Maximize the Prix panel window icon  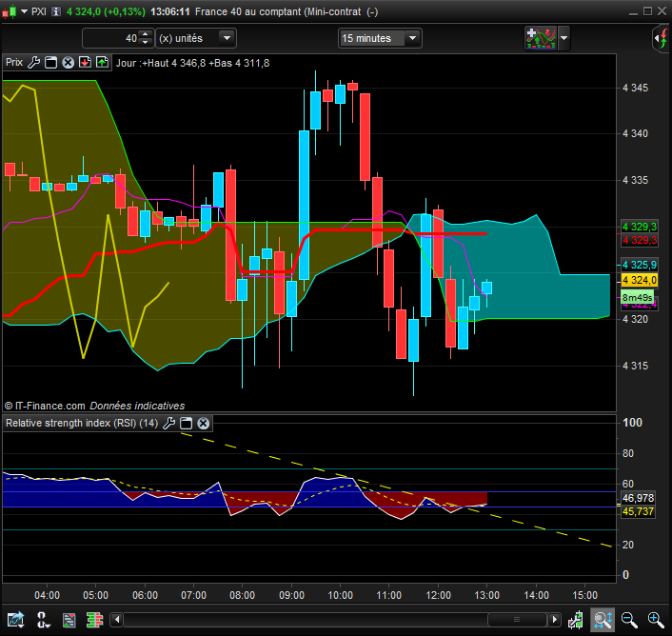coord(51,63)
